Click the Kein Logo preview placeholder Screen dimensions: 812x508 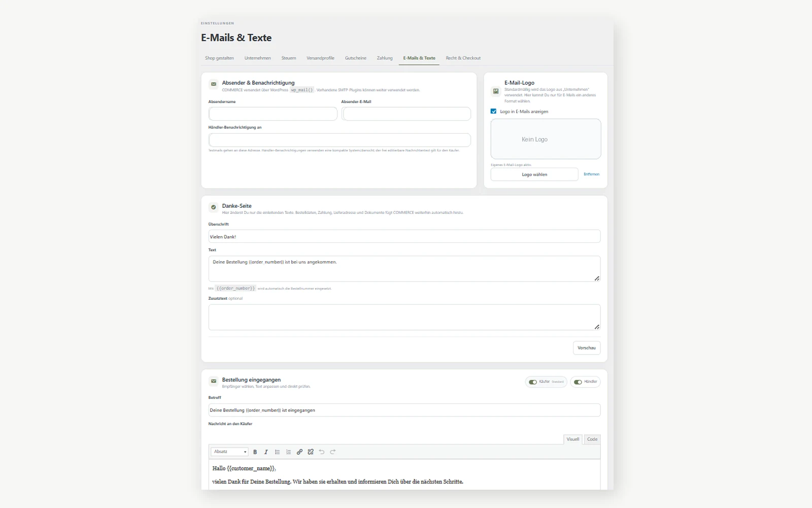tap(546, 139)
